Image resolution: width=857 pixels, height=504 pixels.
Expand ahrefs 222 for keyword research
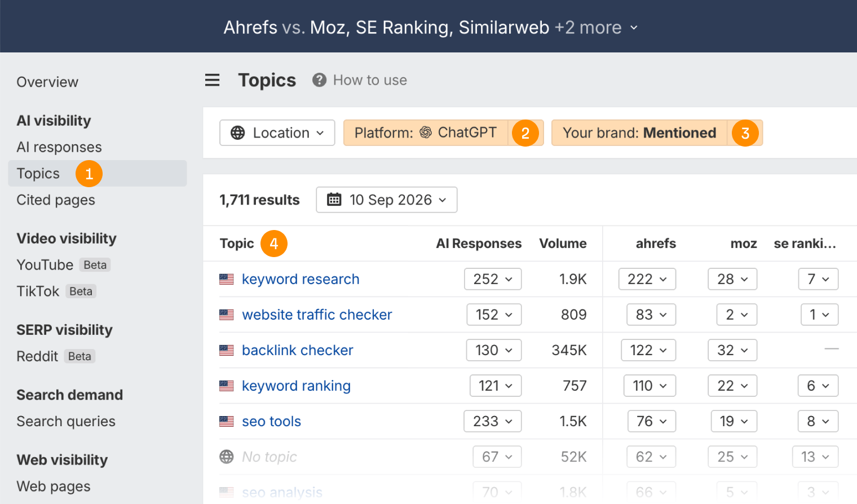[x=647, y=279]
